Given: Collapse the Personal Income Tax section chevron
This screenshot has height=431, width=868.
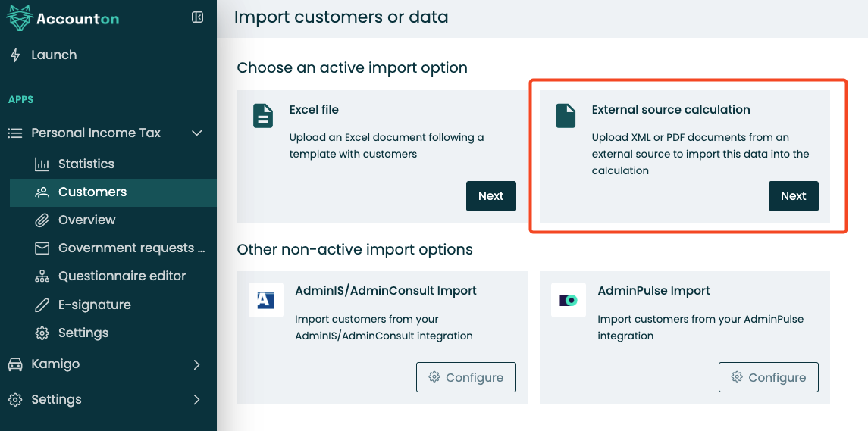Looking at the screenshot, I should (196, 133).
